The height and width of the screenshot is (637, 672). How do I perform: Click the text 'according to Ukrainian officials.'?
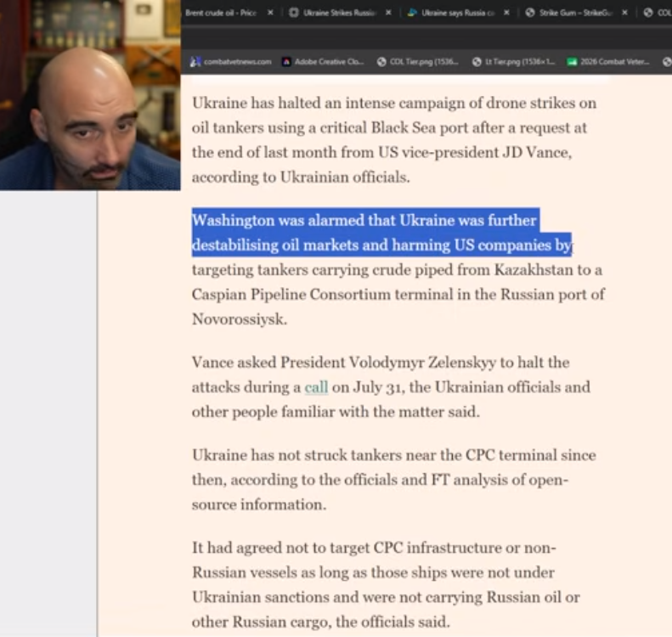coord(301,178)
